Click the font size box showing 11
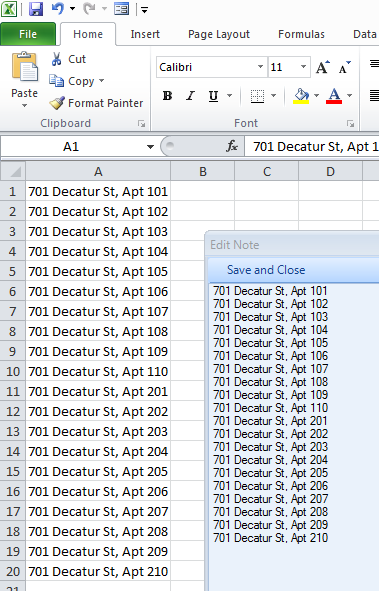379x591 pixels. point(283,67)
